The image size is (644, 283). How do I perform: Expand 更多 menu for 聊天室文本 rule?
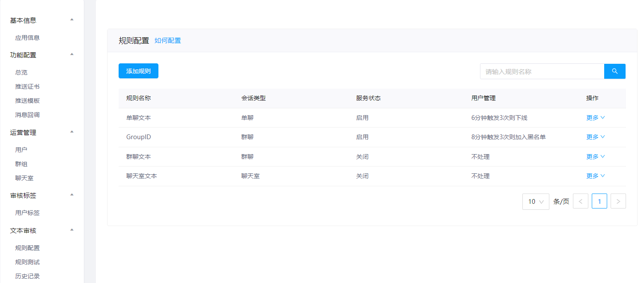(x=595, y=176)
